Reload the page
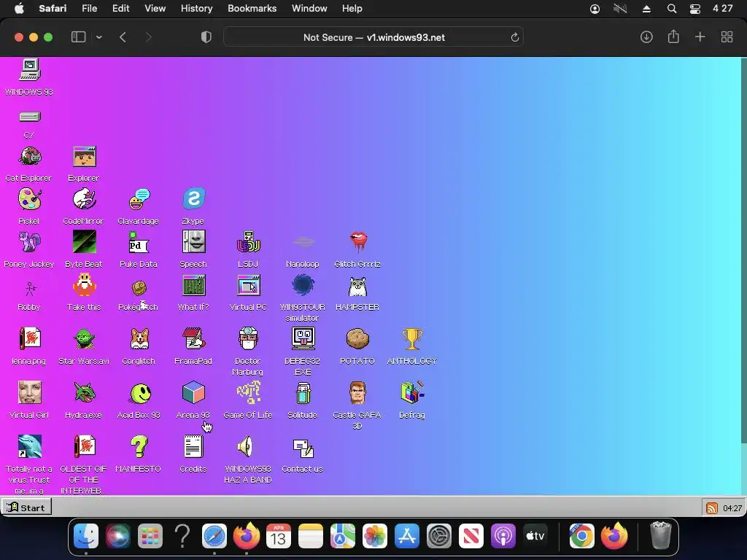This screenshot has height=560, width=747. point(514,38)
